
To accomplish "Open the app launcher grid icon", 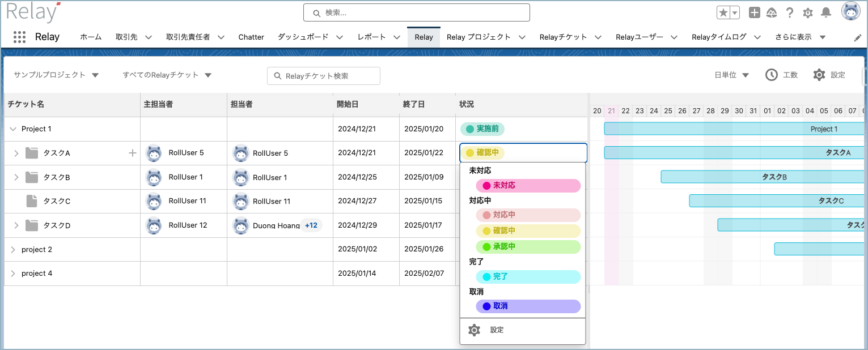I will click(x=19, y=37).
